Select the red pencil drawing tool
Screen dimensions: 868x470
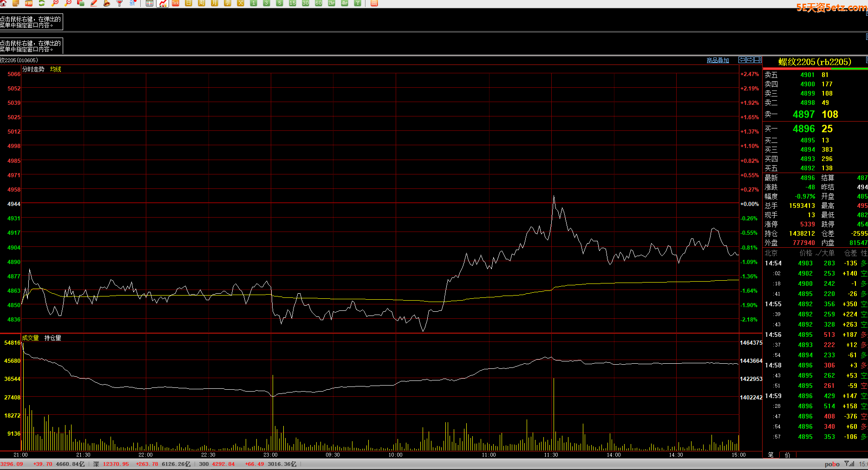94,3
